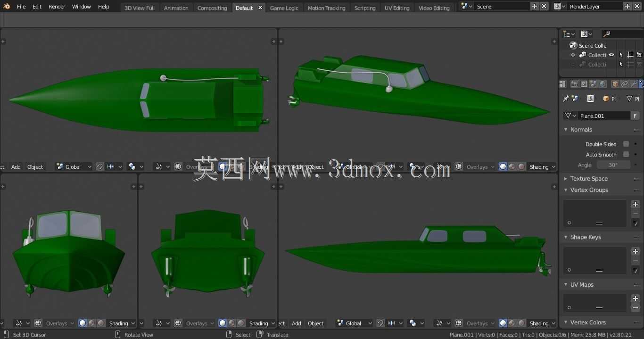The height and width of the screenshot is (339, 644).
Task: Remove UV map with minus button
Action: [x=636, y=308]
